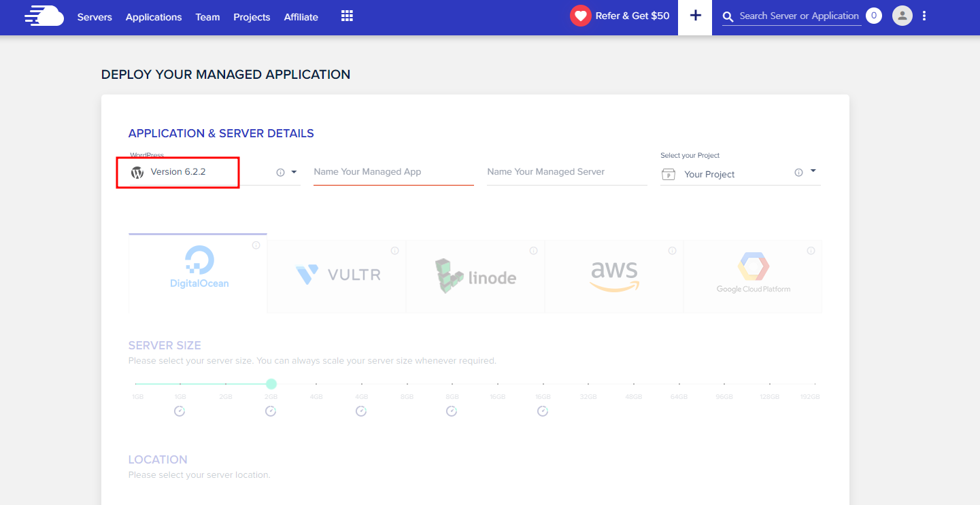The image size is (980, 505).
Task: Click the 96GB size label
Action: tap(724, 397)
